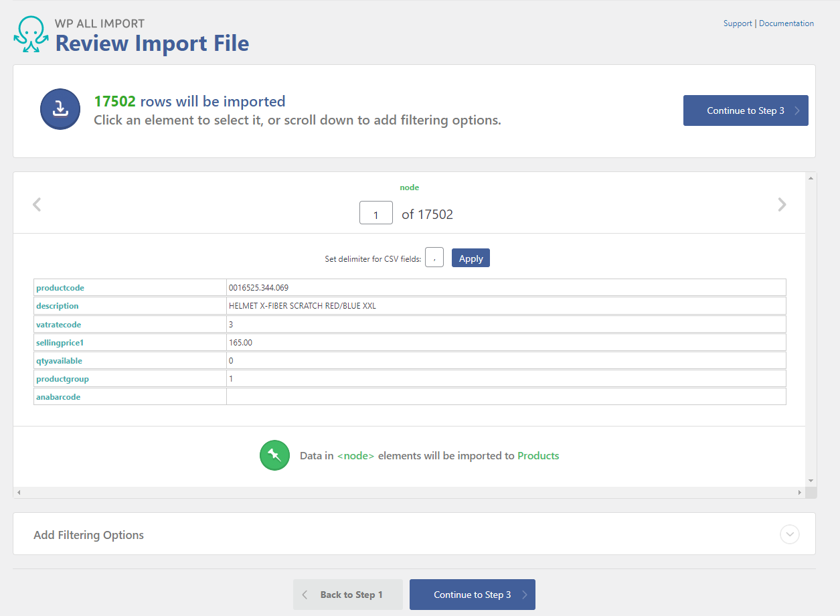This screenshot has width=840, height=616.
Task: Click the vertical scrollbar down arrow
Action: tap(811, 481)
